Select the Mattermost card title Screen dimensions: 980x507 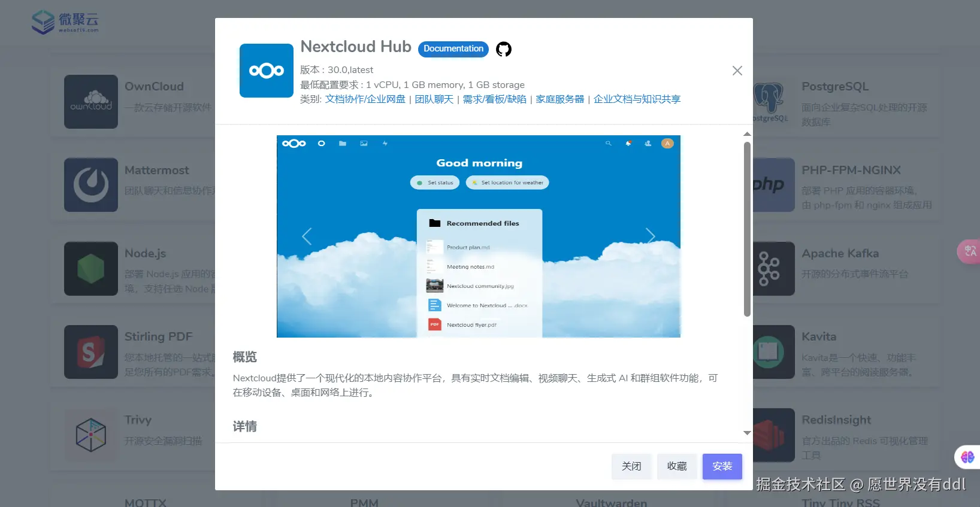[x=156, y=171]
